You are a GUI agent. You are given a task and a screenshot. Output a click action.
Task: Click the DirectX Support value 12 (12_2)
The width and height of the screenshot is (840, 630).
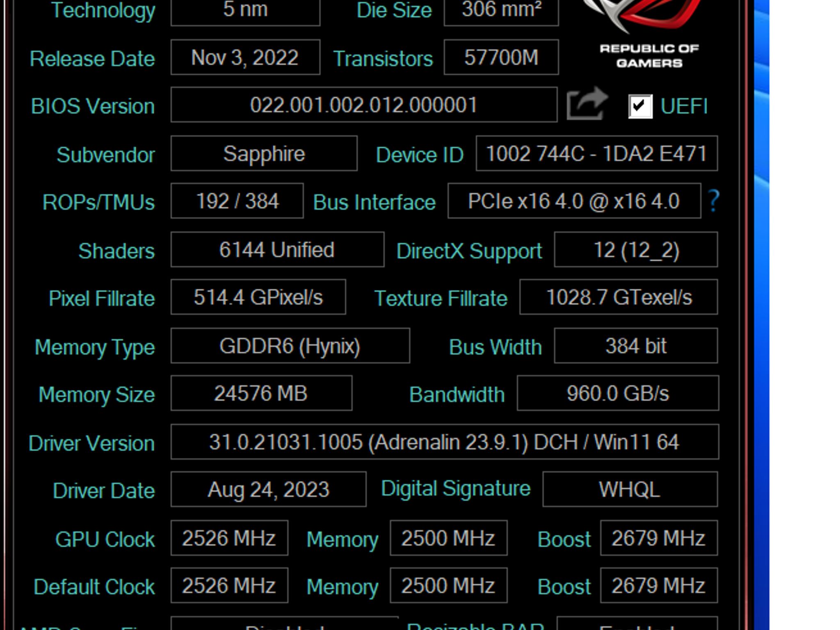point(636,249)
